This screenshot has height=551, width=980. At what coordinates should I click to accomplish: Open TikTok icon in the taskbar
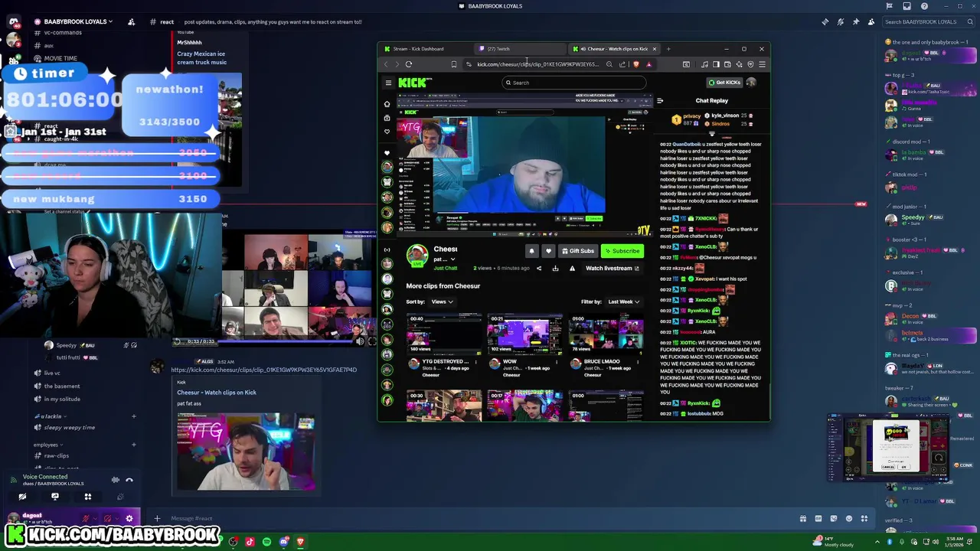(250, 542)
